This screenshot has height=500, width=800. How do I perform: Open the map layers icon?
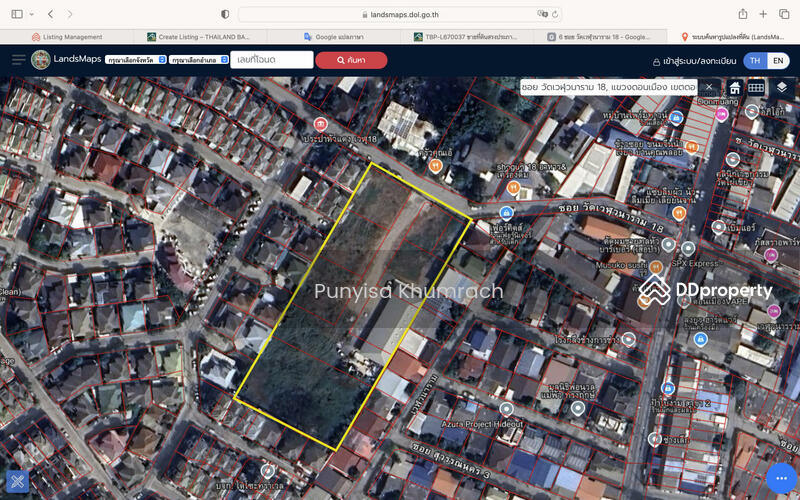[782, 88]
